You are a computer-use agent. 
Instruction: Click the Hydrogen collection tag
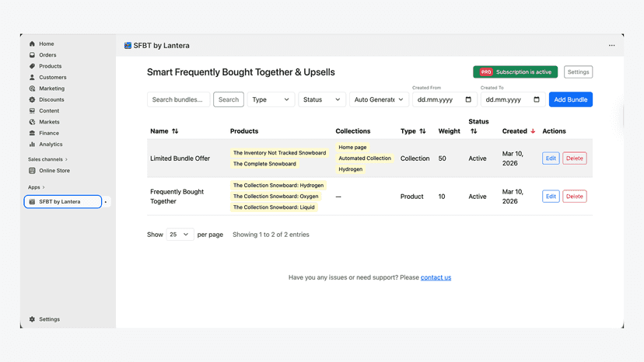(350, 169)
